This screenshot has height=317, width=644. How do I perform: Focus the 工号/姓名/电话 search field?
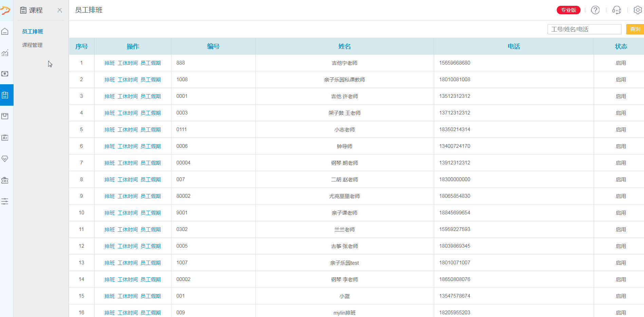(584, 29)
